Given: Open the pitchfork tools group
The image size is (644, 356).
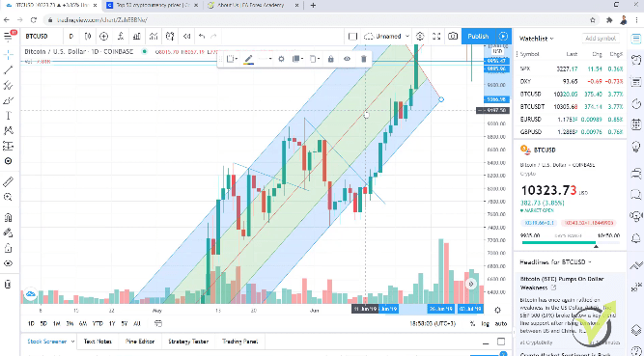Looking at the screenshot, I should pos(9,85).
